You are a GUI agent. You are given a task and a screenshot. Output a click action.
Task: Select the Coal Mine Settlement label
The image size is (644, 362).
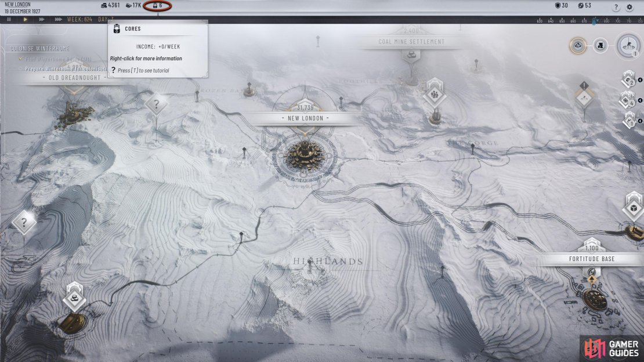pos(411,42)
